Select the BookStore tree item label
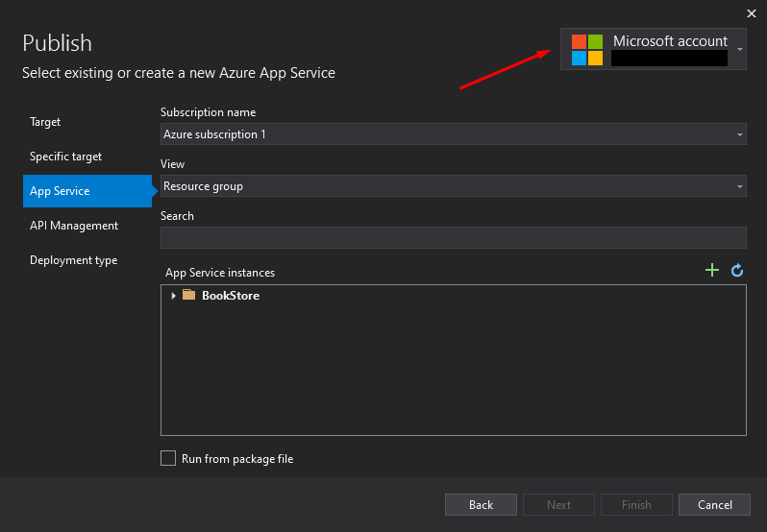 pyautogui.click(x=231, y=296)
